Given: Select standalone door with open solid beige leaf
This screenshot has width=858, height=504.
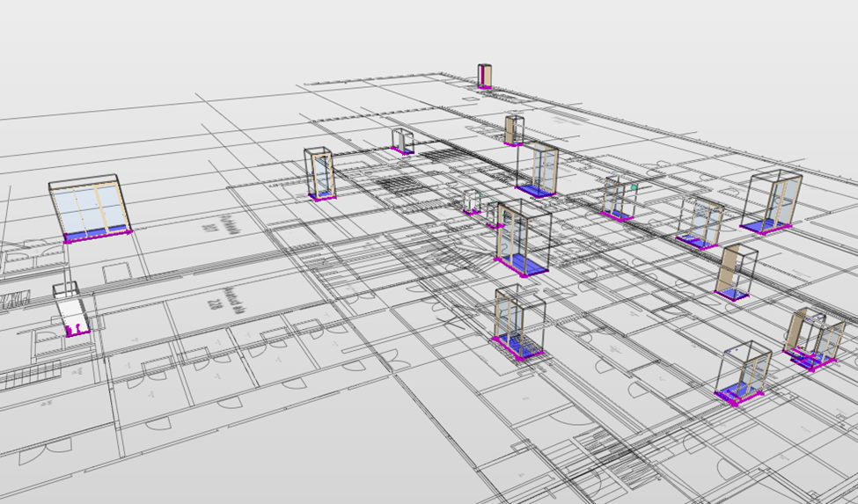Looking at the screenshot, I should click(x=736, y=272).
